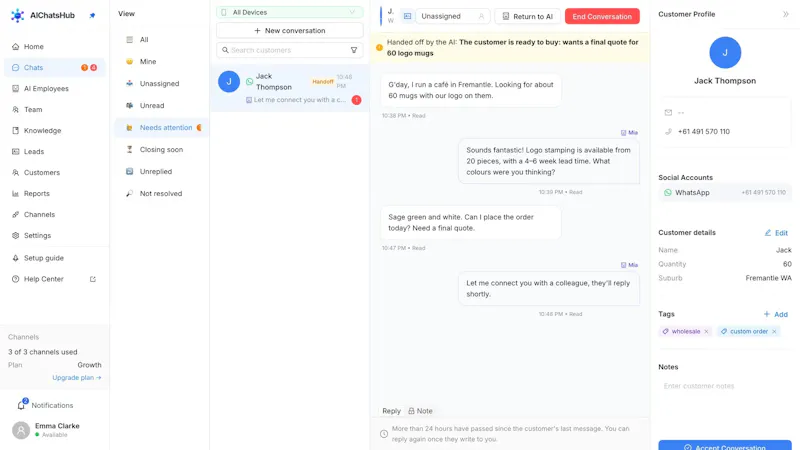
Task: Select the Needs attention view
Action: pos(161,128)
